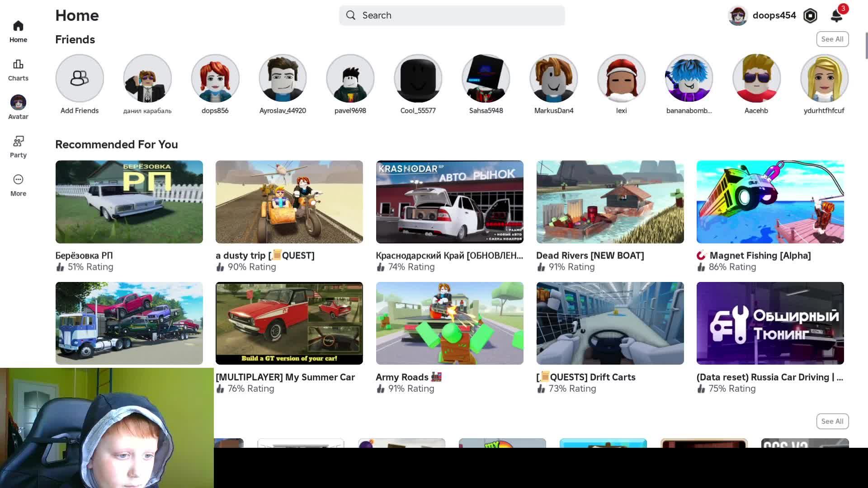Click the Robux hexagon icon
The width and height of the screenshot is (868, 488).
[x=810, y=16]
